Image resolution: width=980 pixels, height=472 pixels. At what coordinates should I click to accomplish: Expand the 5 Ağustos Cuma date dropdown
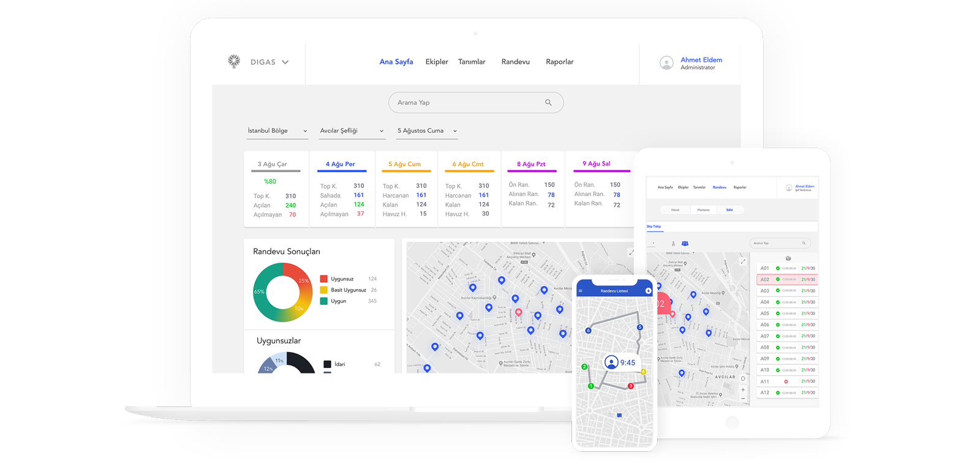[x=428, y=131]
